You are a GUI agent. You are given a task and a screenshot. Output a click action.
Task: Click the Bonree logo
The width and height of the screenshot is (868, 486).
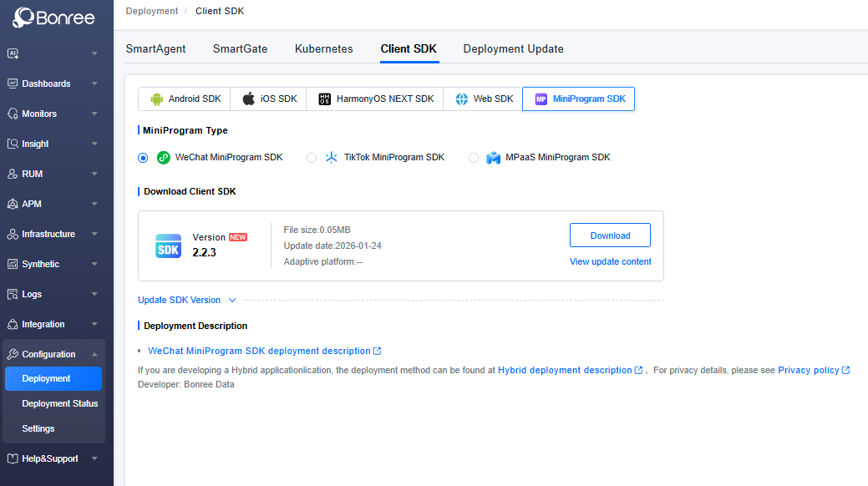(x=53, y=18)
